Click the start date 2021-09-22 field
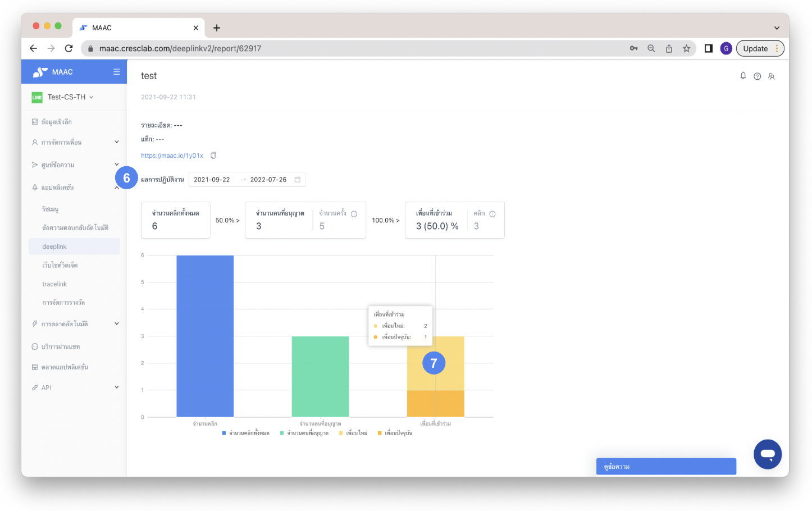 coord(212,180)
